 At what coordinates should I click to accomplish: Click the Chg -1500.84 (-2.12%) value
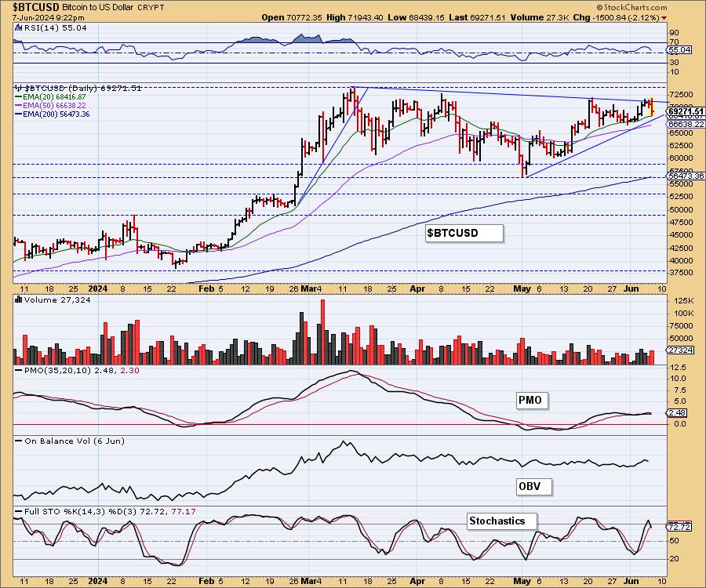[x=617, y=17]
